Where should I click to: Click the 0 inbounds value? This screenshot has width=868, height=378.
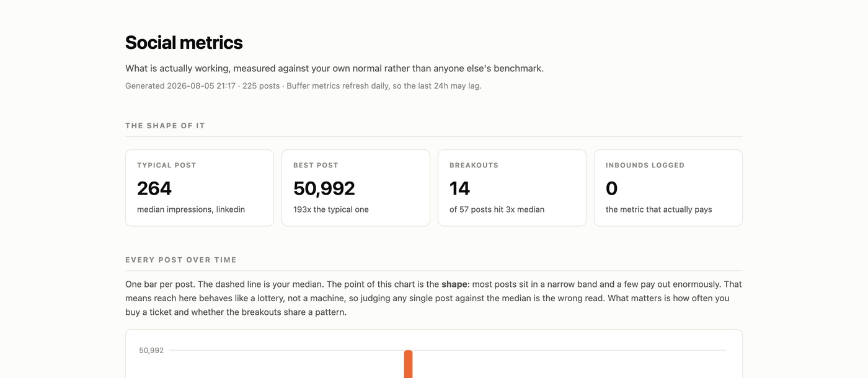tap(612, 188)
